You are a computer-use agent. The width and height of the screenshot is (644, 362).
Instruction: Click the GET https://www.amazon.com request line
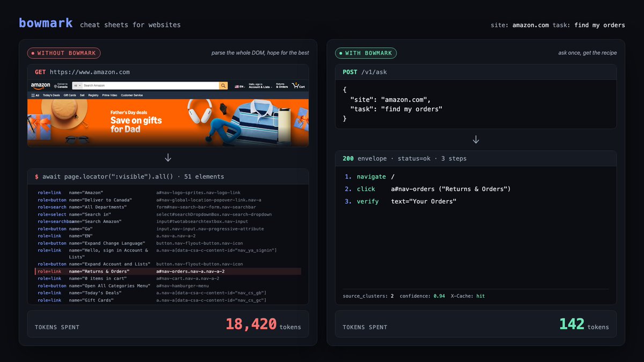82,72
